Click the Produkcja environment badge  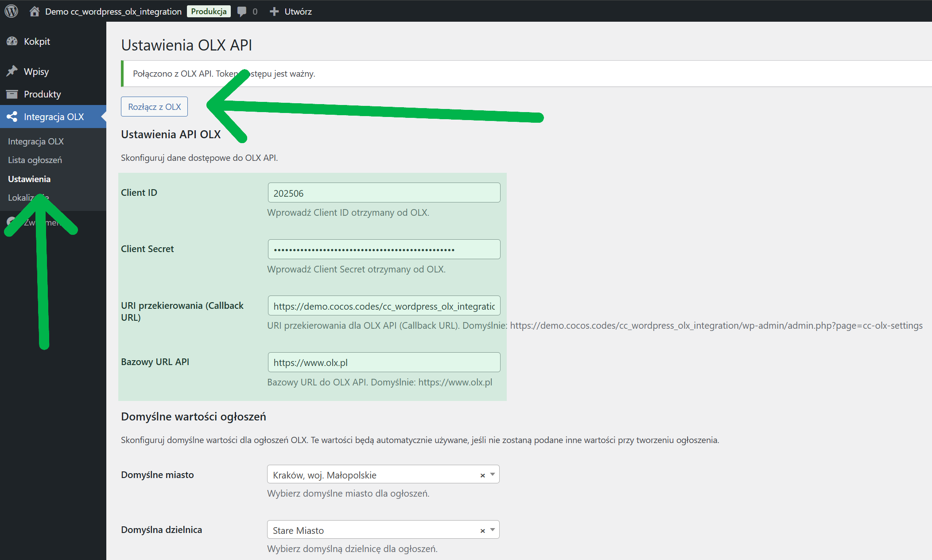[209, 12]
